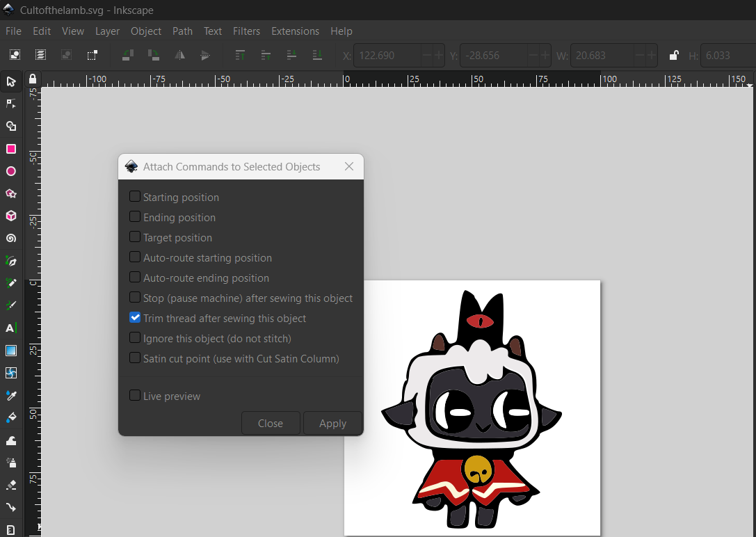Open the Path menu
This screenshot has height=537, width=756.
pyautogui.click(x=182, y=31)
